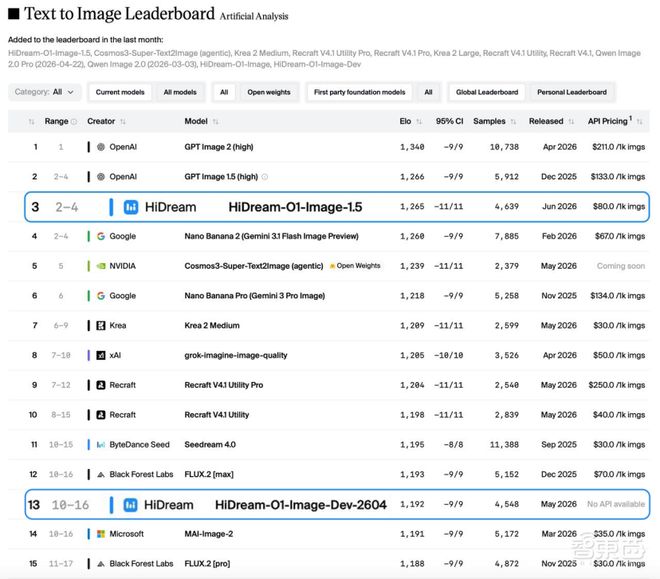Open the GPT Image 1.5 (high) model
Viewport: 660px width, 579px height.
pyautogui.click(x=221, y=177)
